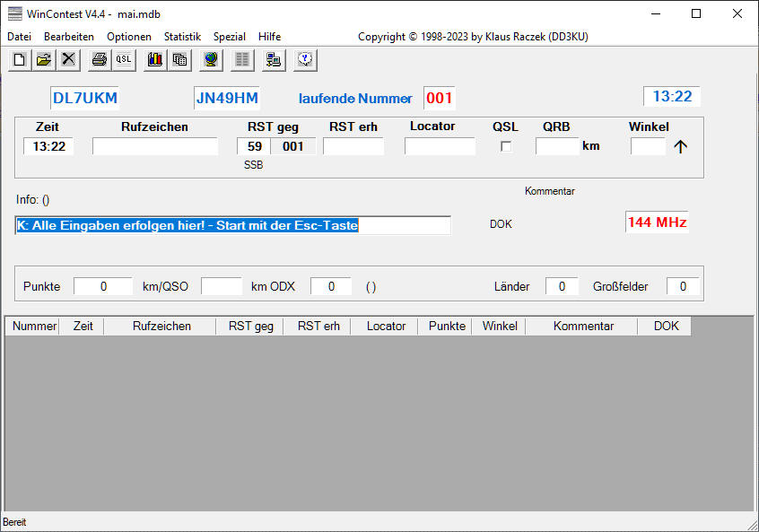Focus the Rufzeichen input field

[155, 146]
